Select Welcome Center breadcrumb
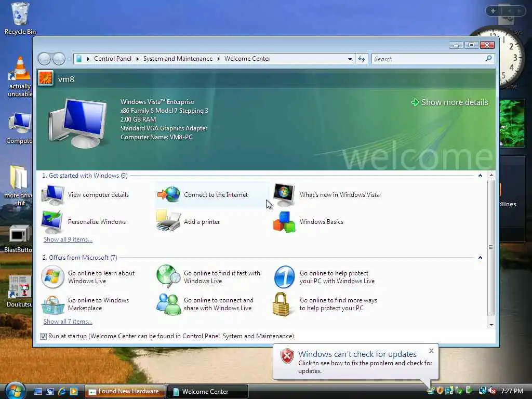 click(247, 59)
